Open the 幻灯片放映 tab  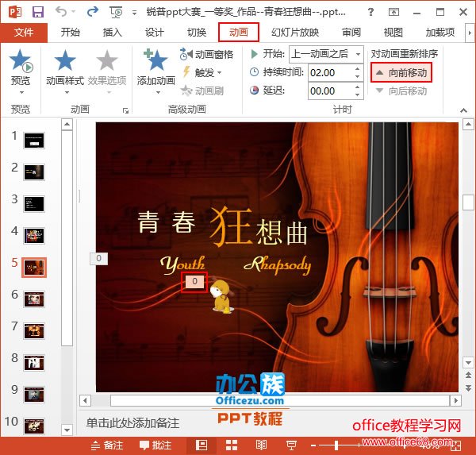(295, 33)
